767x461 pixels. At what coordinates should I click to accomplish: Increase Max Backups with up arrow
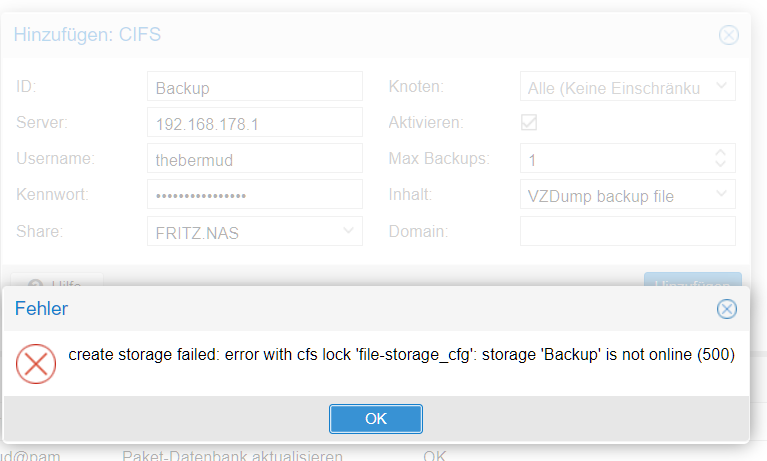click(720, 153)
